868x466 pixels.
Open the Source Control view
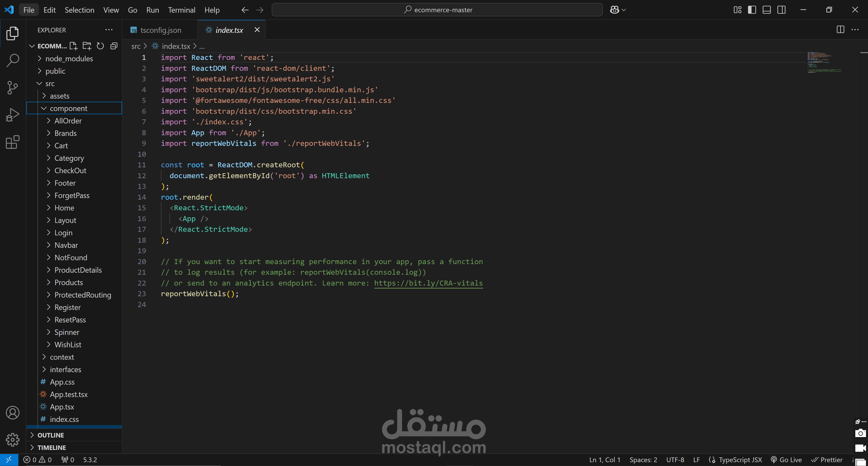12,88
